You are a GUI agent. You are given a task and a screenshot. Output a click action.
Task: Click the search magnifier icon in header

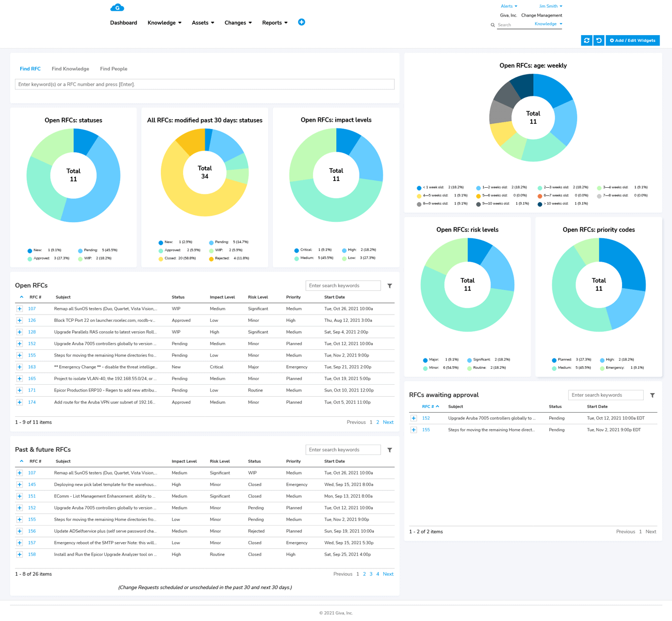[493, 25]
